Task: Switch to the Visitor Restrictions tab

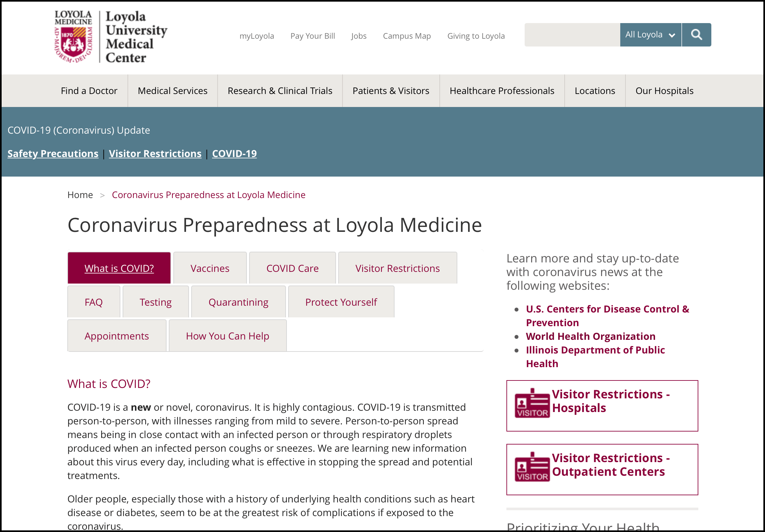Action: pyautogui.click(x=397, y=268)
